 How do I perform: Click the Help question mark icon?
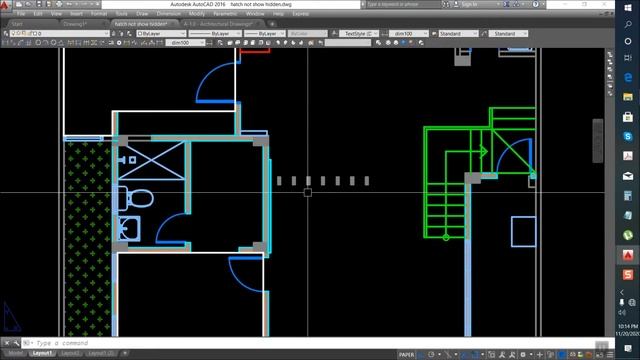coord(536,4)
